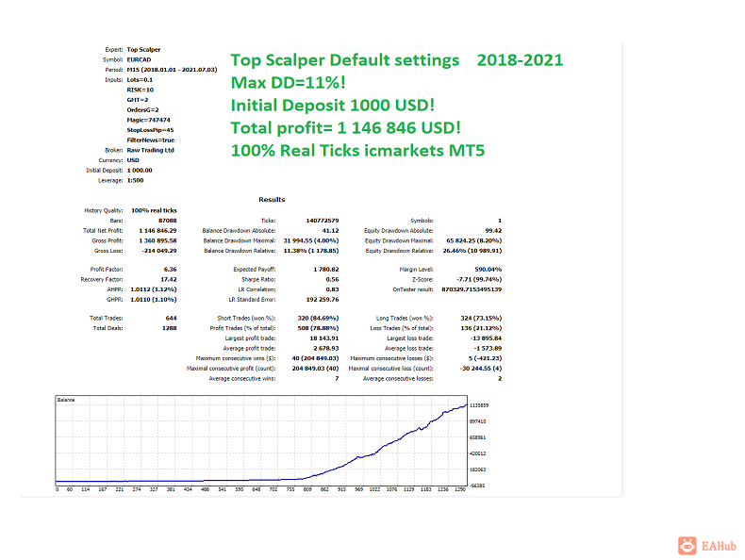Click the Largest loss trade value '-13 895.84'
Screen dimensions: 745x560
486,338
